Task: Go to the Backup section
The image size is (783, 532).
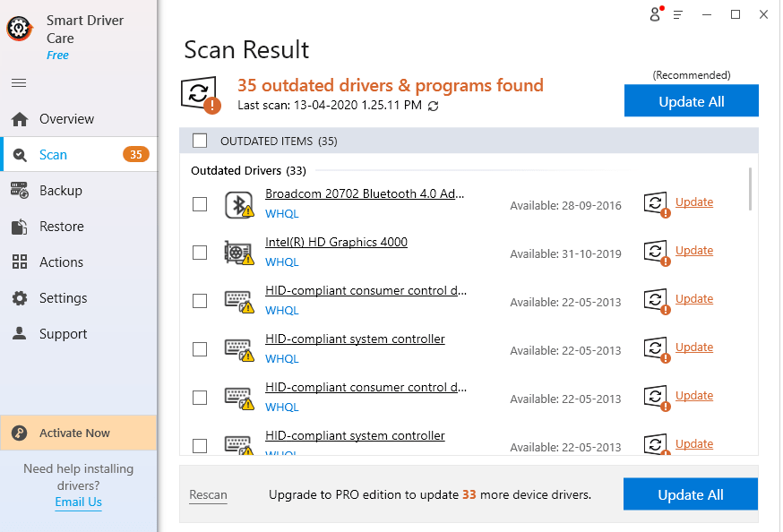Action: point(79,191)
